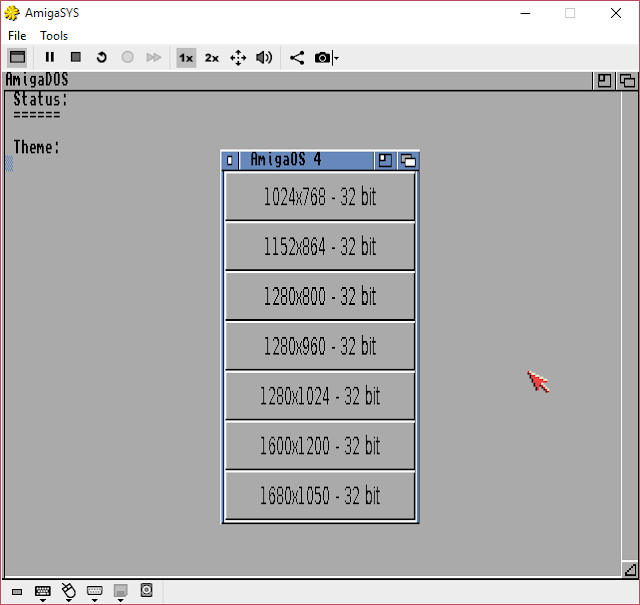
Task: Click the Status: text in the console
Action: click(x=40, y=99)
